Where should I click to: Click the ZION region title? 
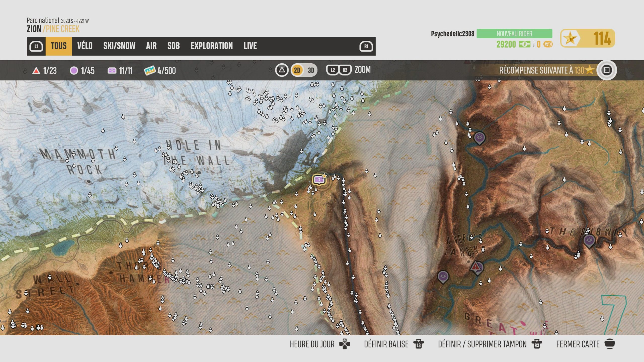pyautogui.click(x=34, y=29)
